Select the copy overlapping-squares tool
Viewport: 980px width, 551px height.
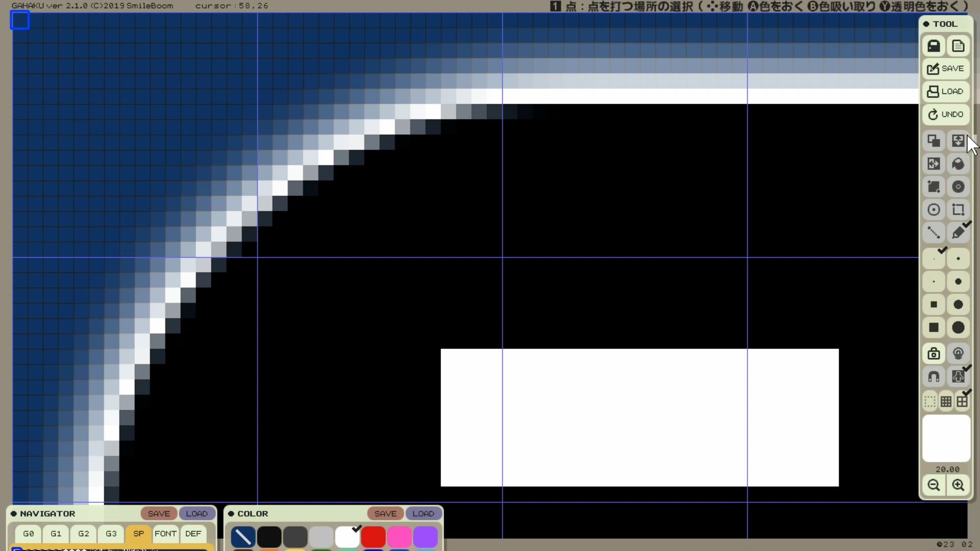tap(934, 141)
